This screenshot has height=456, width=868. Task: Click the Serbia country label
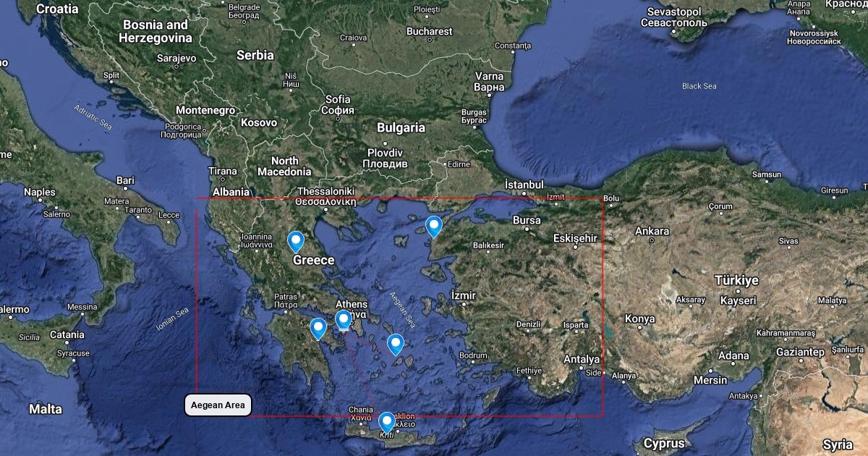255,55
